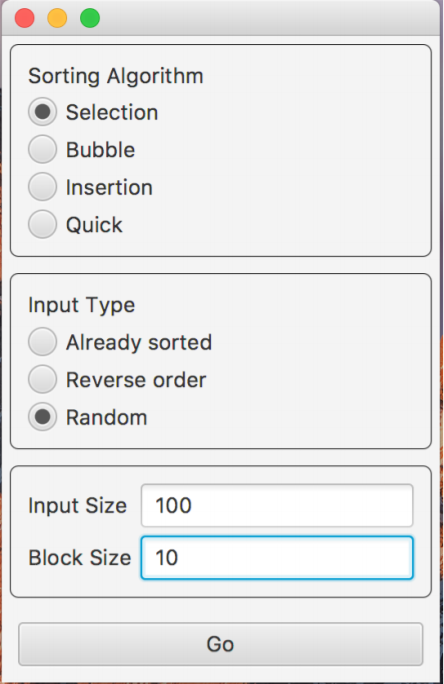
Task: Click the empty window title bar
Action: point(270,18)
